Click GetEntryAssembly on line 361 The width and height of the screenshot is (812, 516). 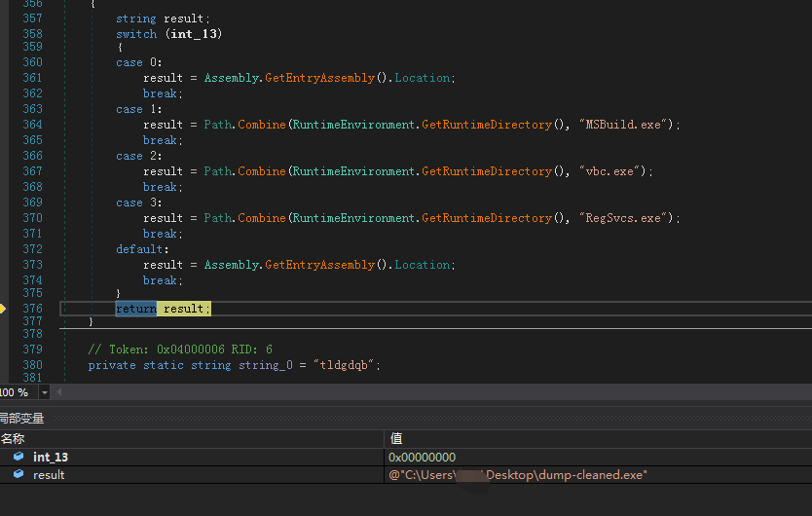tap(320, 78)
